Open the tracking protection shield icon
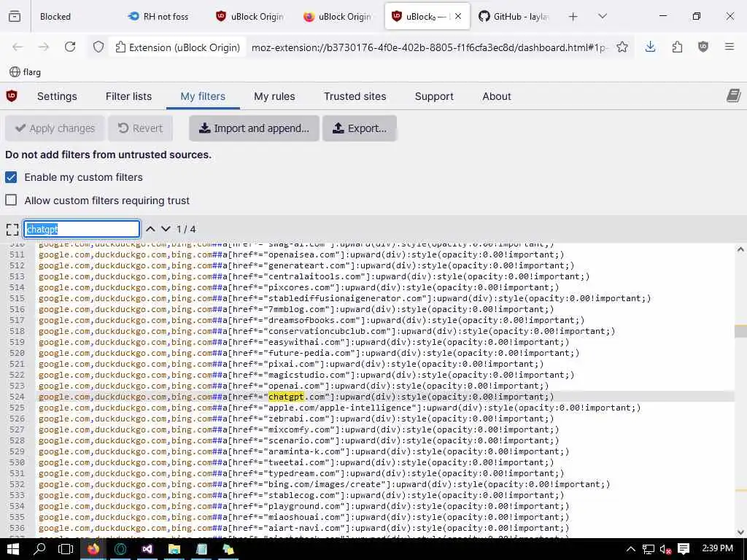Screen dimensions: 747x560 click(x=98, y=47)
